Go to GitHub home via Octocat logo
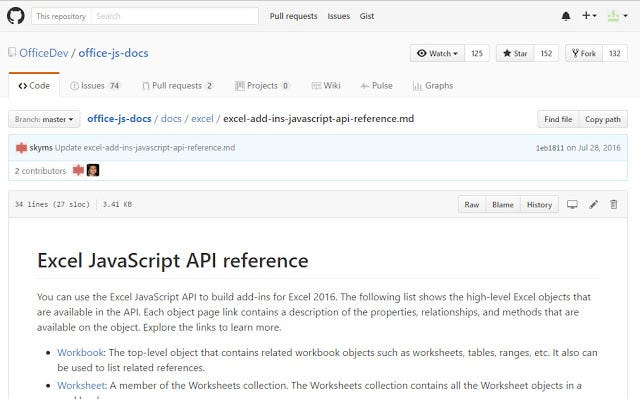640x399 pixels. 16,16
